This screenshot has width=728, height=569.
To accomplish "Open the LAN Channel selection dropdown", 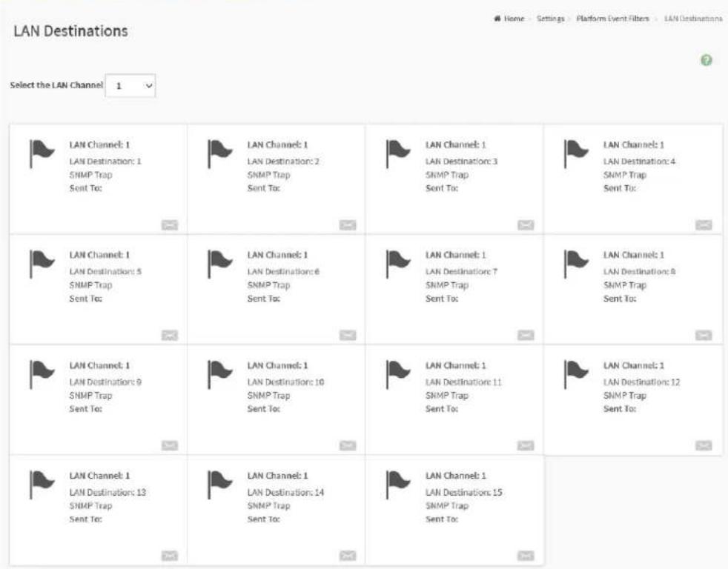I will (130, 86).
